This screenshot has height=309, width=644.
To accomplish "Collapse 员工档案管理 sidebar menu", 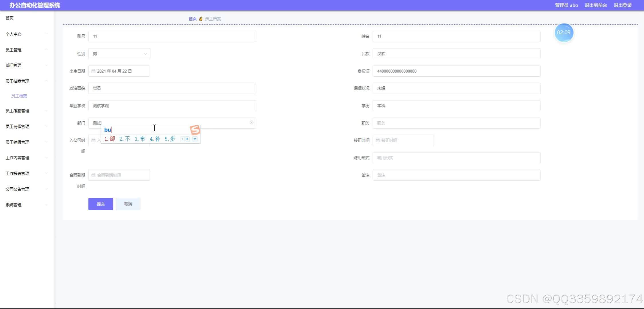I will (27, 81).
